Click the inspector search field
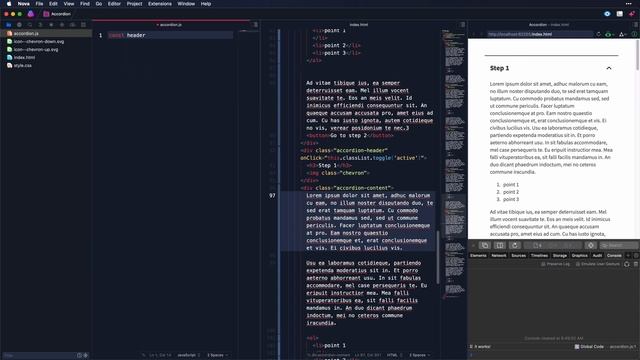This screenshot has width=640, height=360. click(619, 245)
